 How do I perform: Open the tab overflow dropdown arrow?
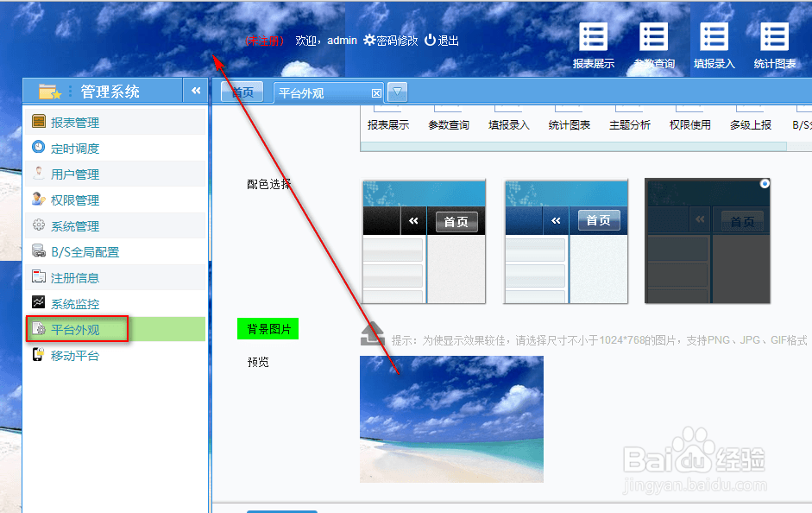[396, 92]
